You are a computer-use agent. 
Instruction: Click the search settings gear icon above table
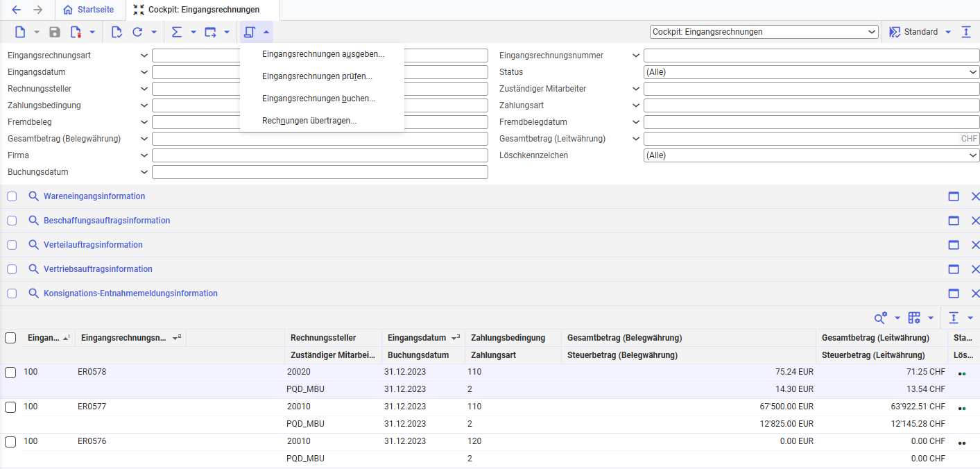pyautogui.click(x=881, y=318)
